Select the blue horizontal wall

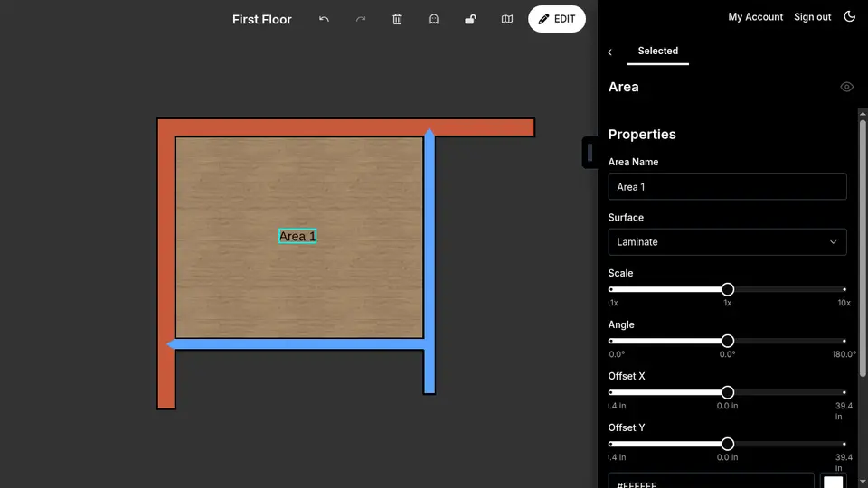point(297,344)
